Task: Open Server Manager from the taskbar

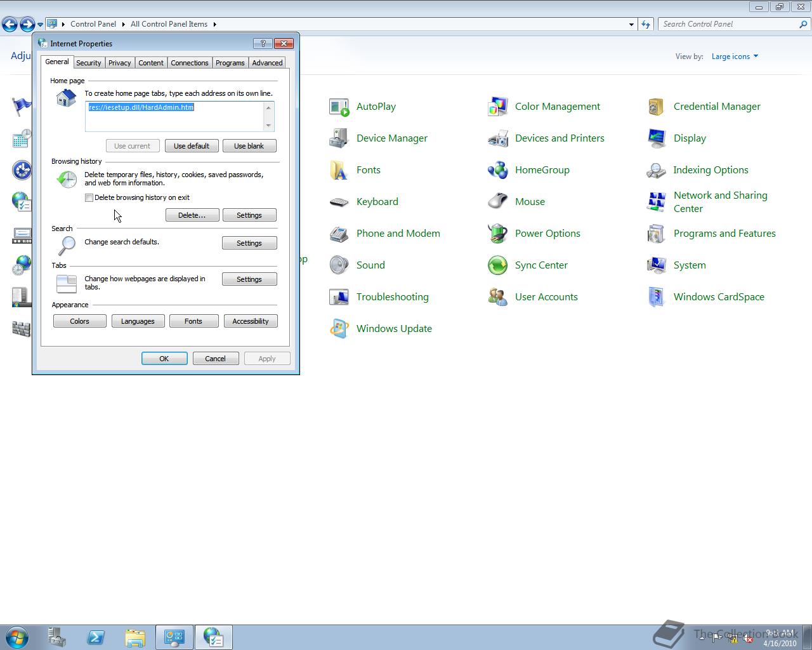Action: 56,637
